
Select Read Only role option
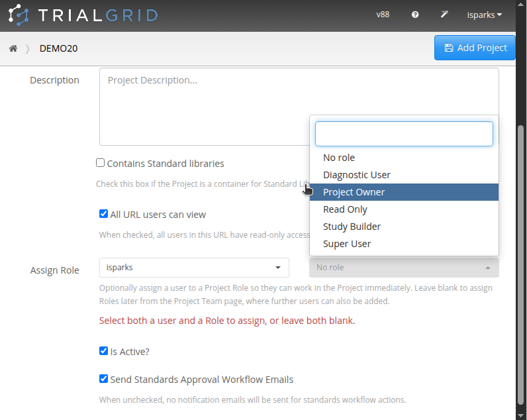(x=404, y=209)
